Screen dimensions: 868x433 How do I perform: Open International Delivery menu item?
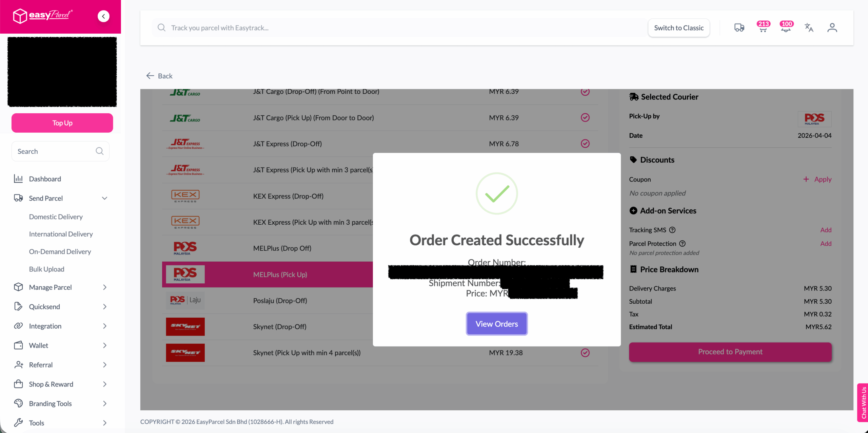[x=61, y=234]
